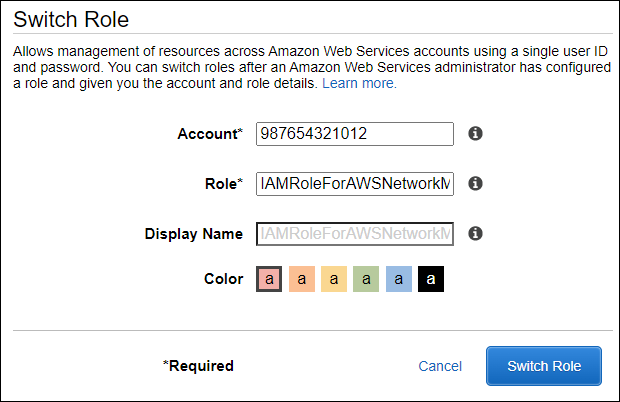
Task: Select the red color swatch
Action: pos(270,279)
